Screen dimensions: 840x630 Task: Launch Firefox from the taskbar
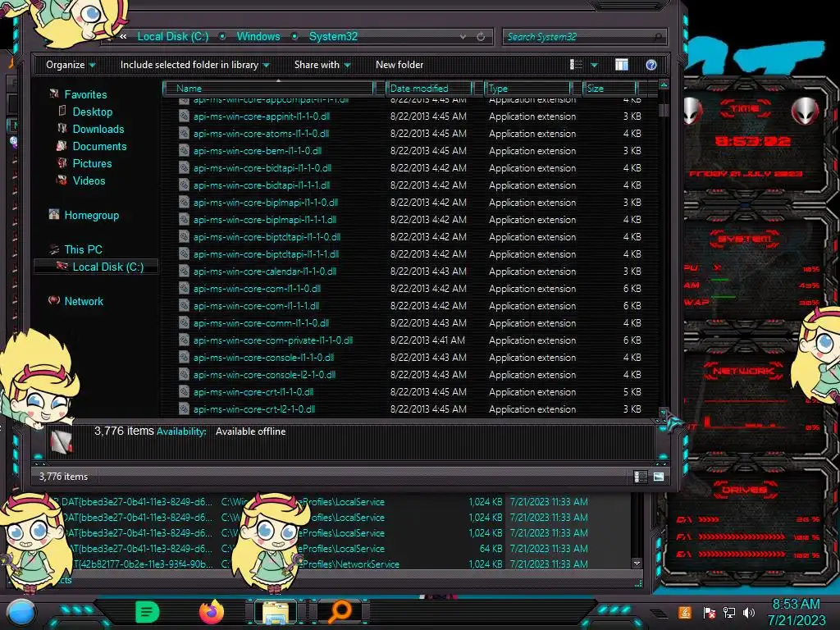pyautogui.click(x=211, y=612)
